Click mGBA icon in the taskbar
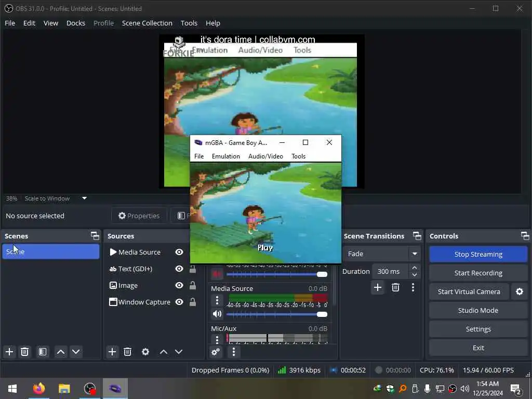 (115, 389)
